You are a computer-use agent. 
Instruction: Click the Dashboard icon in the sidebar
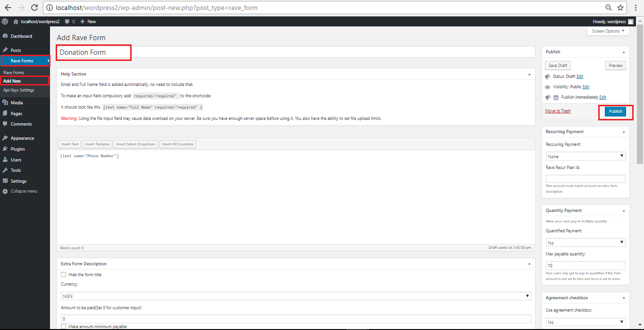point(5,36)
